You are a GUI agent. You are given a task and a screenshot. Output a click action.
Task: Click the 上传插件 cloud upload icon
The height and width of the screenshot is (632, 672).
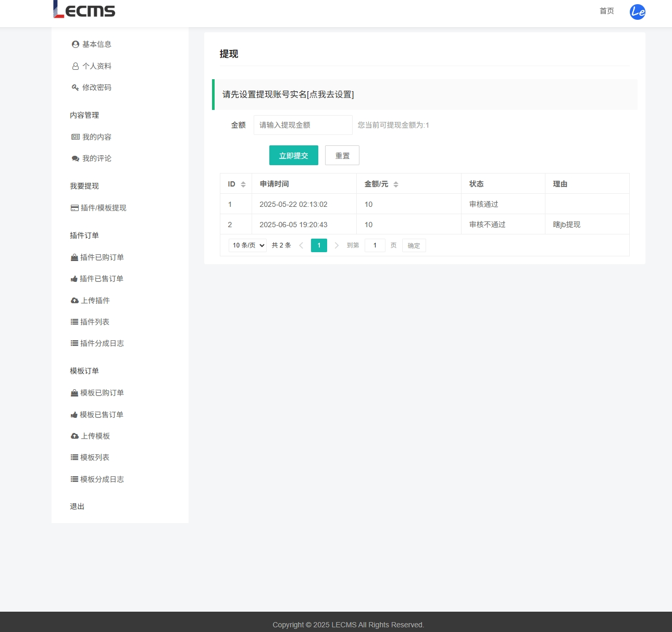[74, 301]
